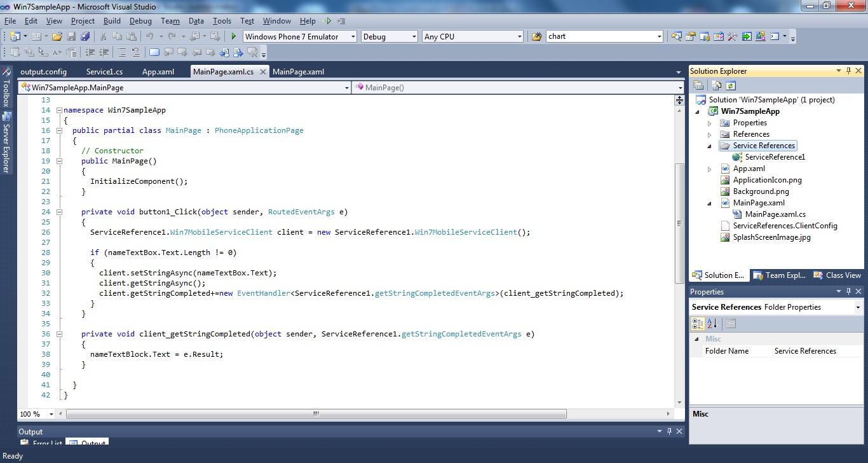Open the Build menu
The height and width of the screenshot is (463, 868).
pyautogui.click(x=112, y=21)
